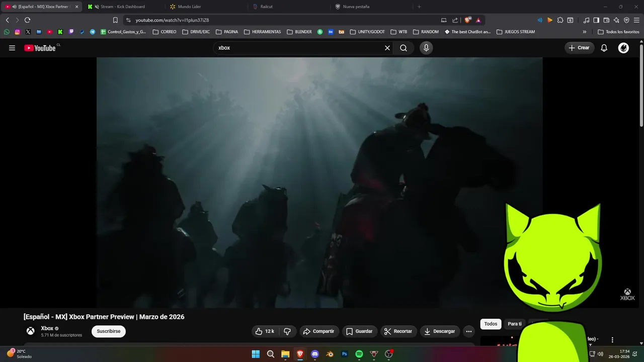
Task: Open Spotify from the Windows taskbar
Action: pos(359,354)
